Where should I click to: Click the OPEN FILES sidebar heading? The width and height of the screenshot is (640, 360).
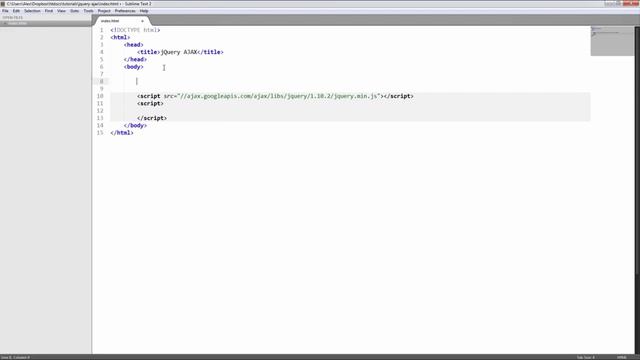coord(13,18)
